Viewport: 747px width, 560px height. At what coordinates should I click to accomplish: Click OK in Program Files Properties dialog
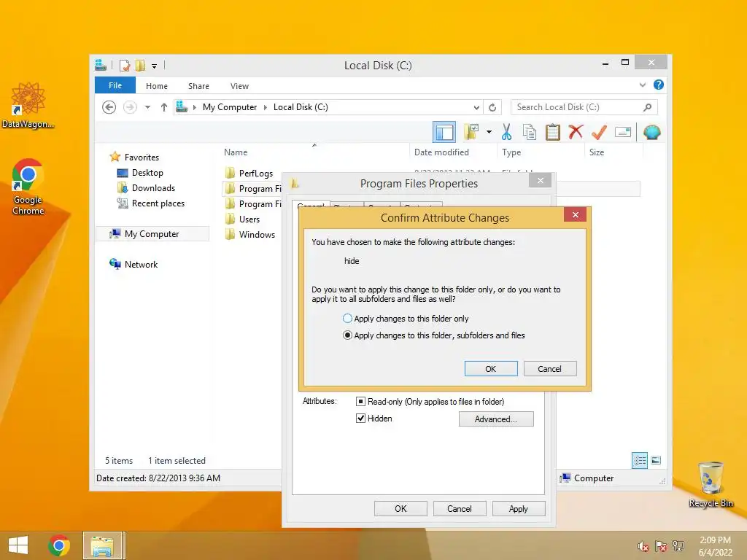(400, 508)
